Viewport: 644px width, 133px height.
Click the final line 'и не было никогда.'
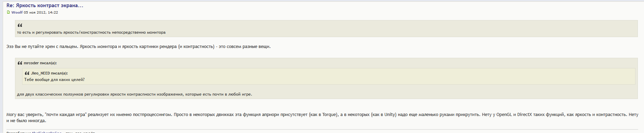click(26, 121)
